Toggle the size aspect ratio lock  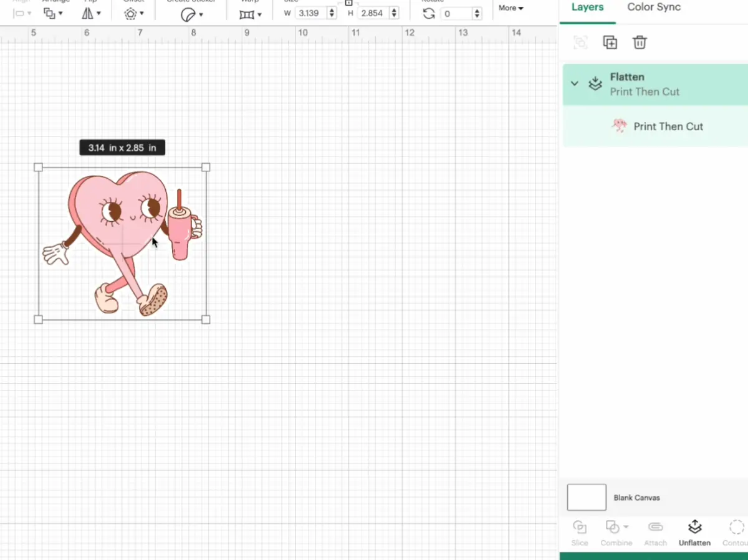tap(348, 3)
